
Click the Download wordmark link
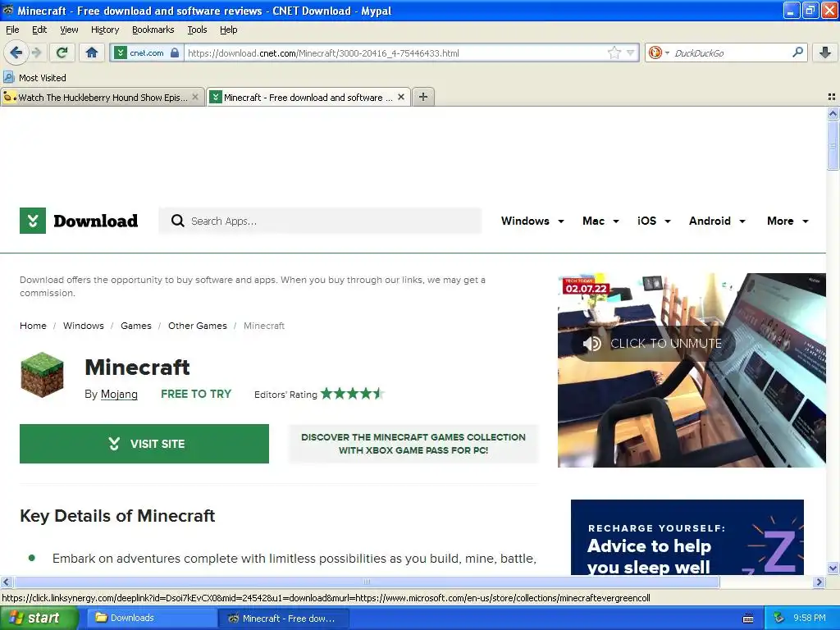point(96,221)
